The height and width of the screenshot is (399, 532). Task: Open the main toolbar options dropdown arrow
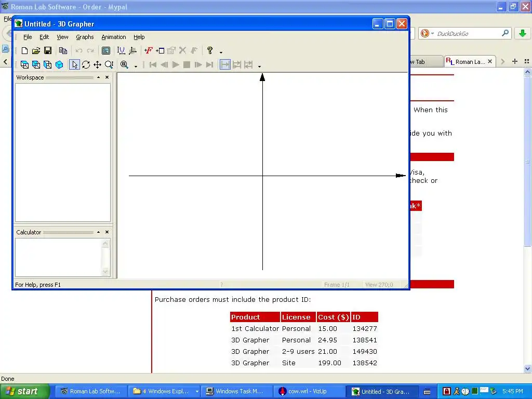(221, 52)
